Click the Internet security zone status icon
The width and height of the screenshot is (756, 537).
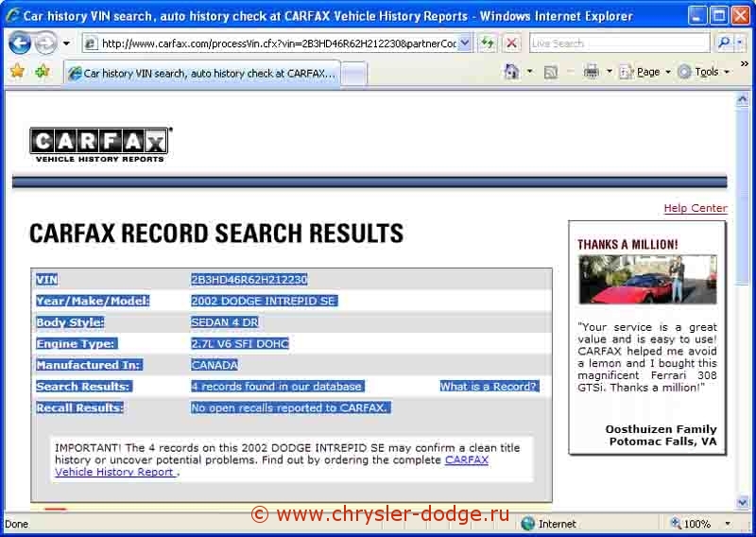click(x=528, y=524)
